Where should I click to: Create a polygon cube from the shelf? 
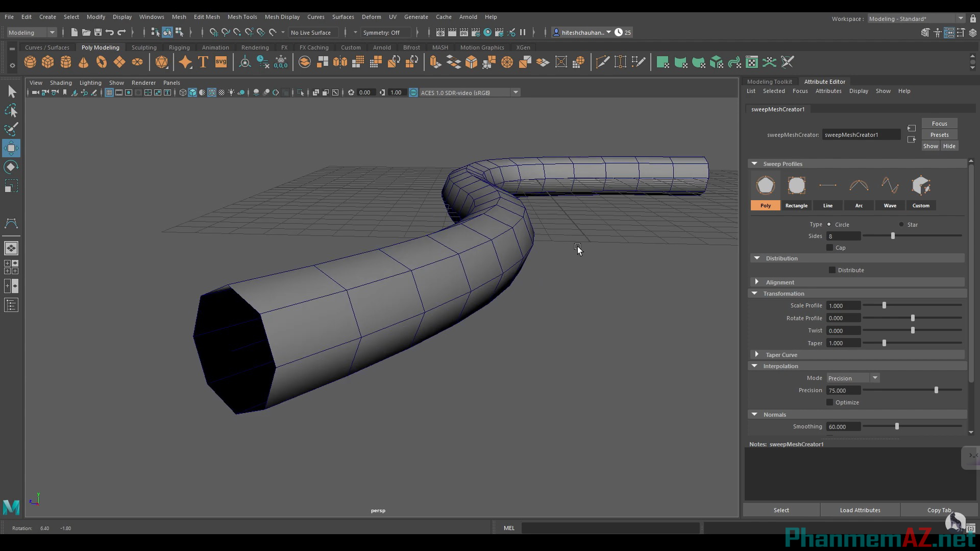47,62
